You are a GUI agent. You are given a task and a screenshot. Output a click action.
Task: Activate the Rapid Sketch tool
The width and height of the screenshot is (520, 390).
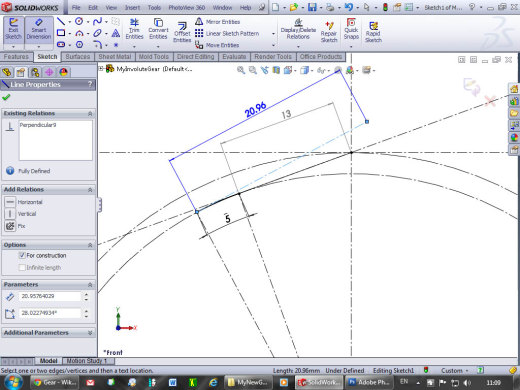click(373, 32)
